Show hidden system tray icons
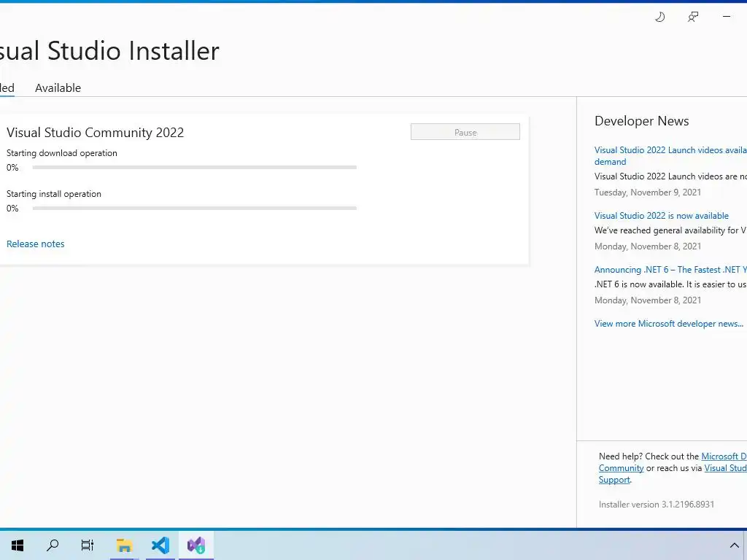The height and width of the screenshot is (560, 747). (734, 545)
